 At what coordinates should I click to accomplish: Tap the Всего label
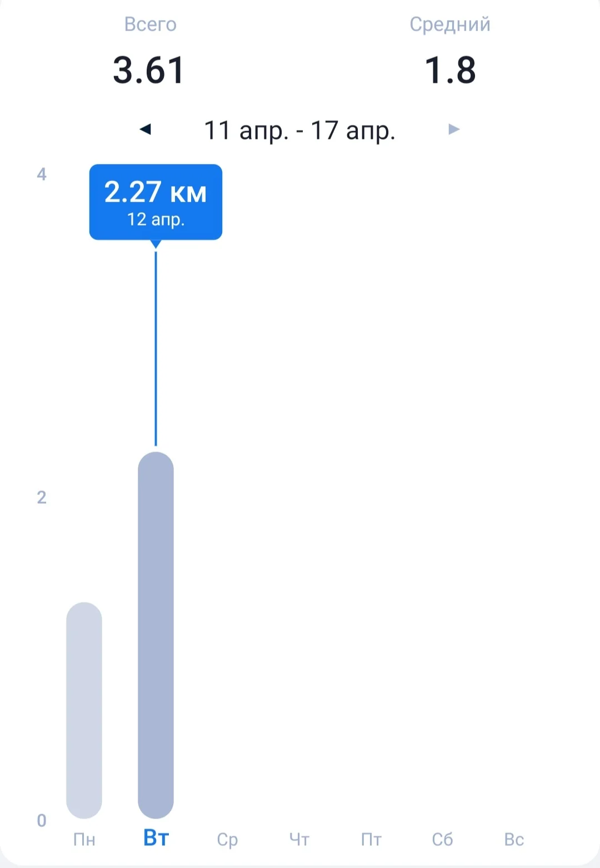(x=150, y=24)
